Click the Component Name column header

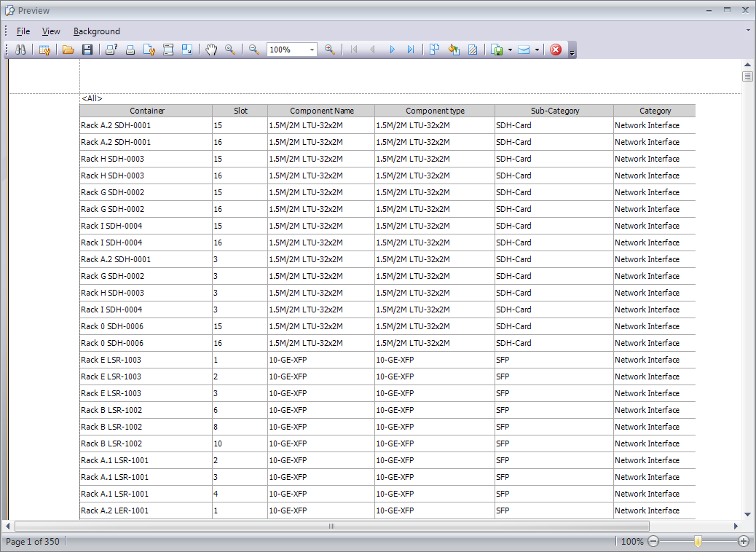(322, 111)
